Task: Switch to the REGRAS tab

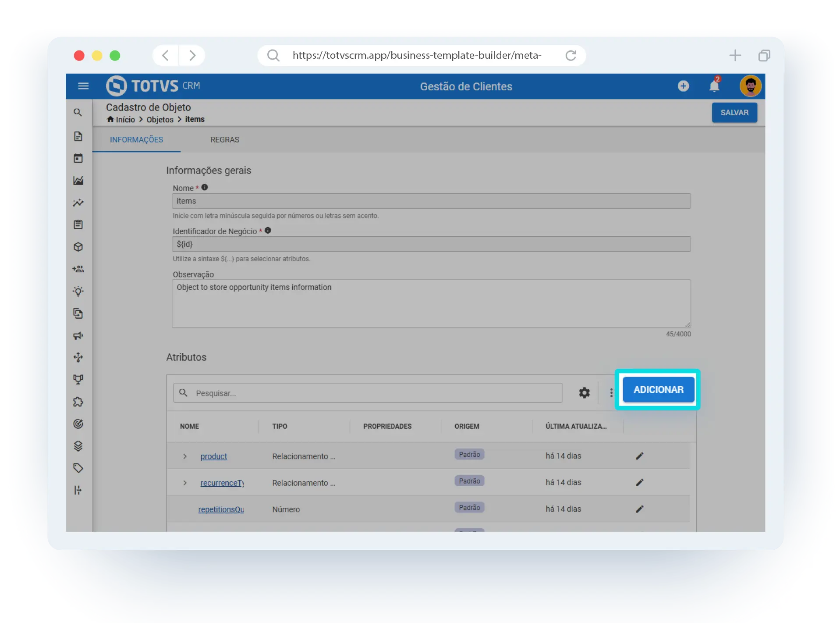Action: point(224,139)
